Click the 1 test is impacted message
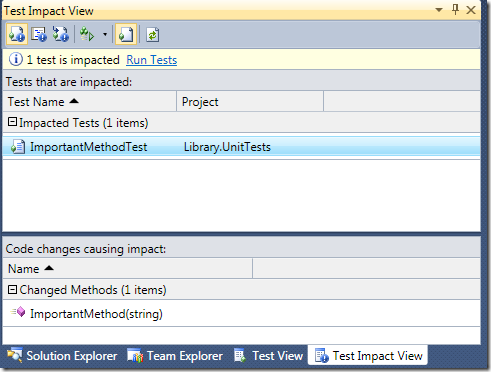The image size is (491, 372). (73, 60)
